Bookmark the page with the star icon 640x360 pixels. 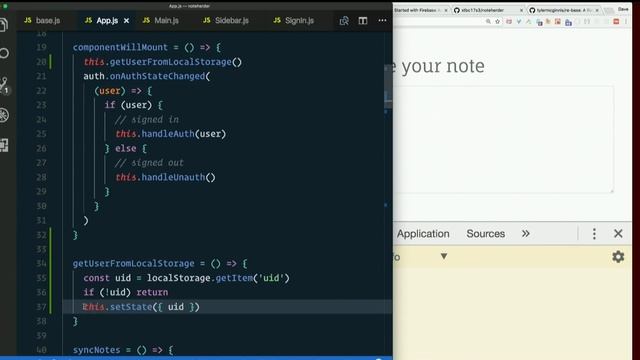[x=498, y=22]
